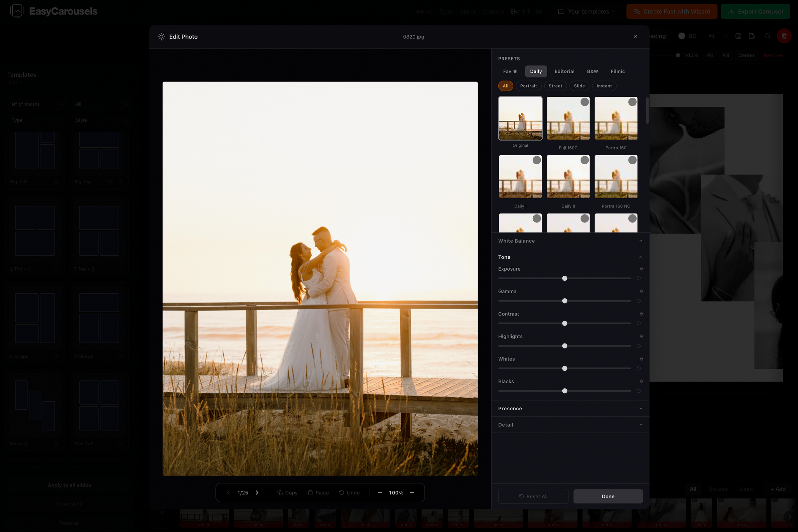Favorite the Portra 160 preset

632,102
